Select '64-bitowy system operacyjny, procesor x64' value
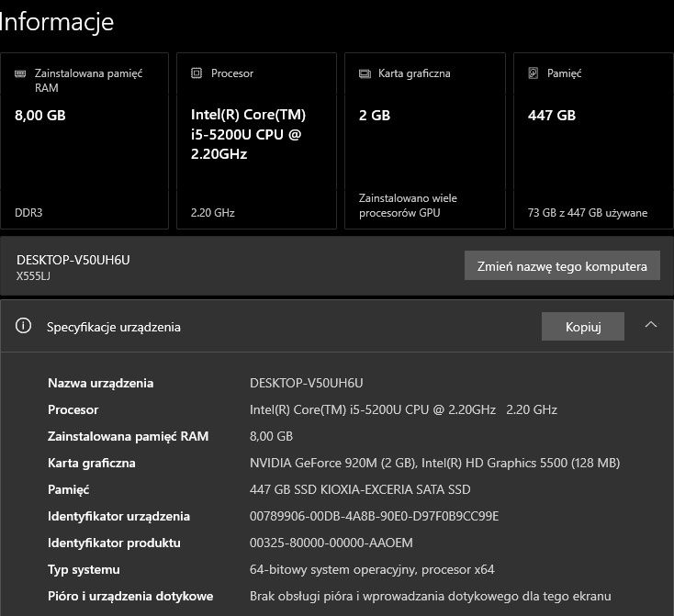The height and width of the screenshot is (616, 674). pos(372,569)
